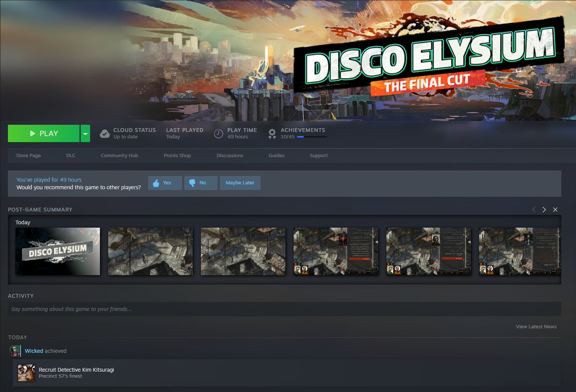
Task: Click the Post-Game Summary heading
Action: point(40,210)
